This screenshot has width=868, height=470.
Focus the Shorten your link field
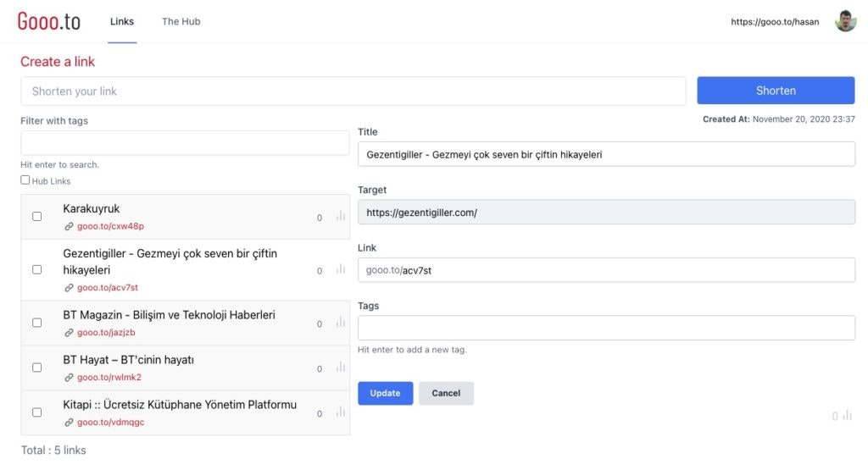353,91
